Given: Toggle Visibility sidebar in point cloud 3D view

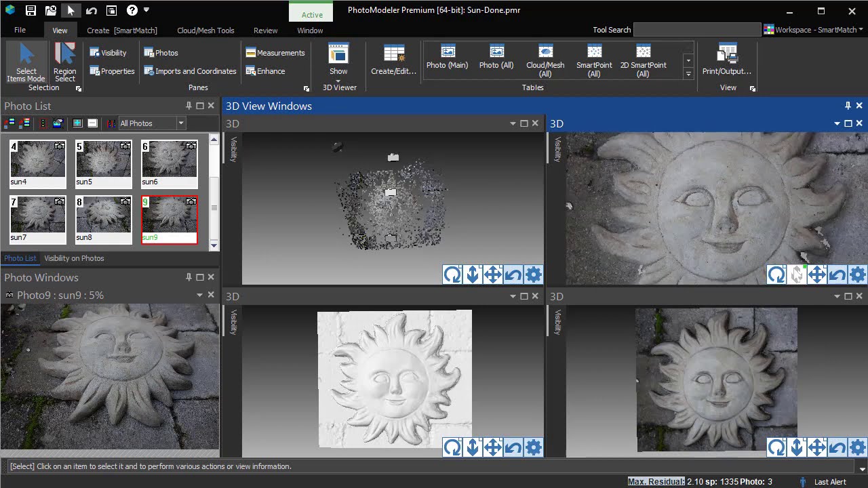Looking at the screenshot, I should coord(233,149).
